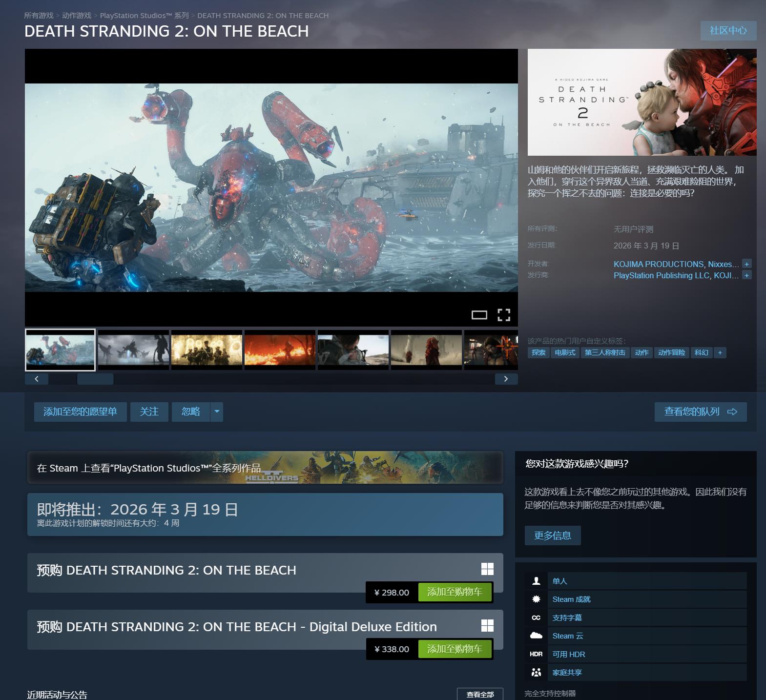
Task: Click the CC subtitles support icon
Action: [x=536, y=618]
